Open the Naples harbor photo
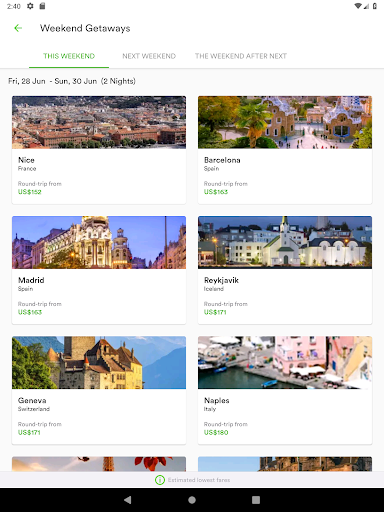384x512 pixels. pyautogui.click(x=285, y=363)
